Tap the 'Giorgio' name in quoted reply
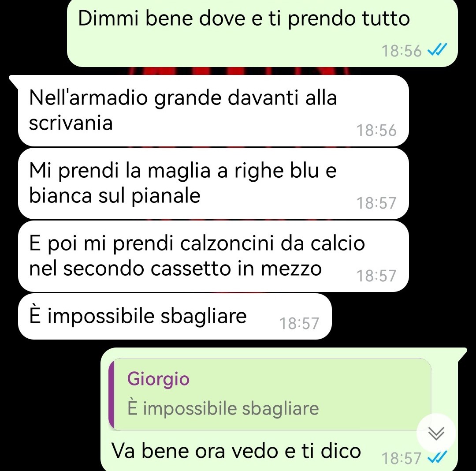The height and width of the screenshot is (471, 476). [158, 379]
